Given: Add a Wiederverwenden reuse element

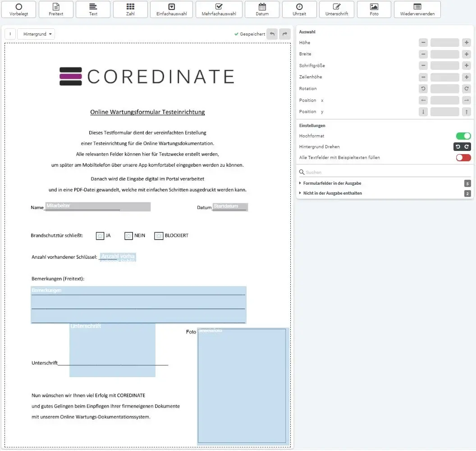Looking at the screenshot, I should (417, 9).
